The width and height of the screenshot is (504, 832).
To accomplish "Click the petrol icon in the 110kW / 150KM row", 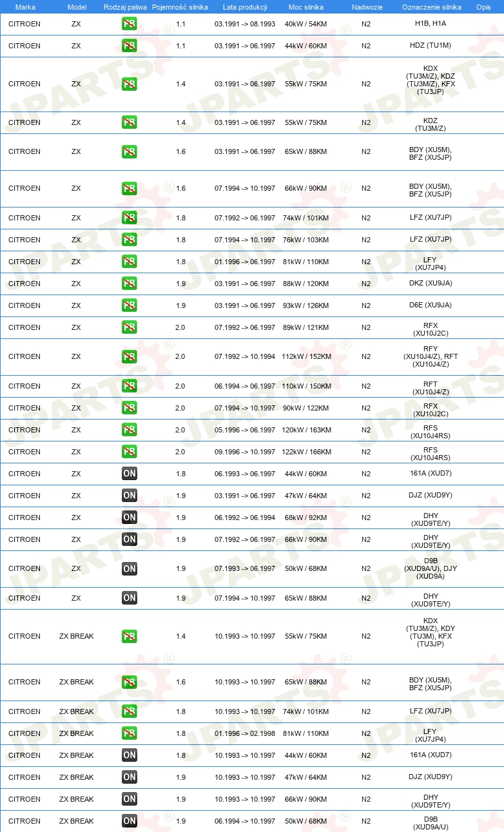I will (130, 386).
